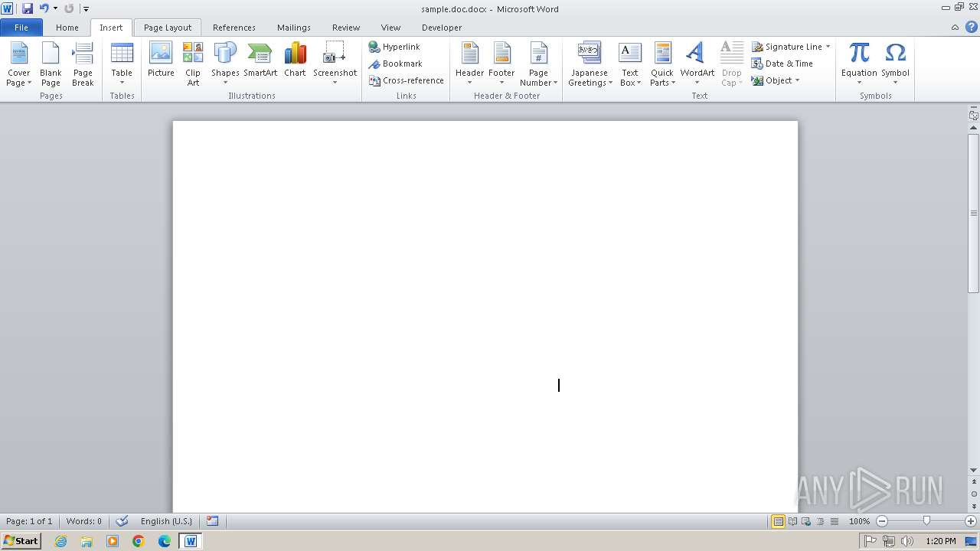Screen dimensions: 980x551
Task: Expand the Customize Quick Access Toolbar arrow
Action: [86, 9]
